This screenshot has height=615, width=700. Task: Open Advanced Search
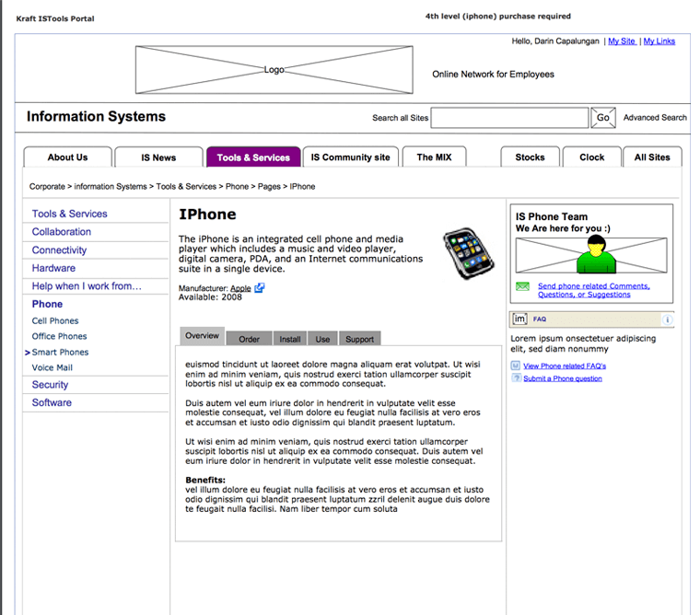[x=655, y=117]
